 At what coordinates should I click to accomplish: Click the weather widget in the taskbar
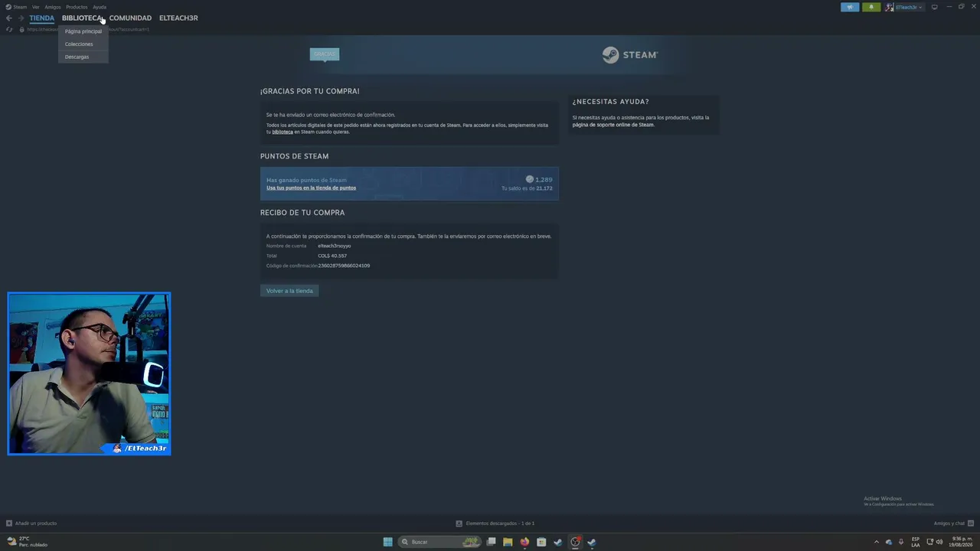28,542
